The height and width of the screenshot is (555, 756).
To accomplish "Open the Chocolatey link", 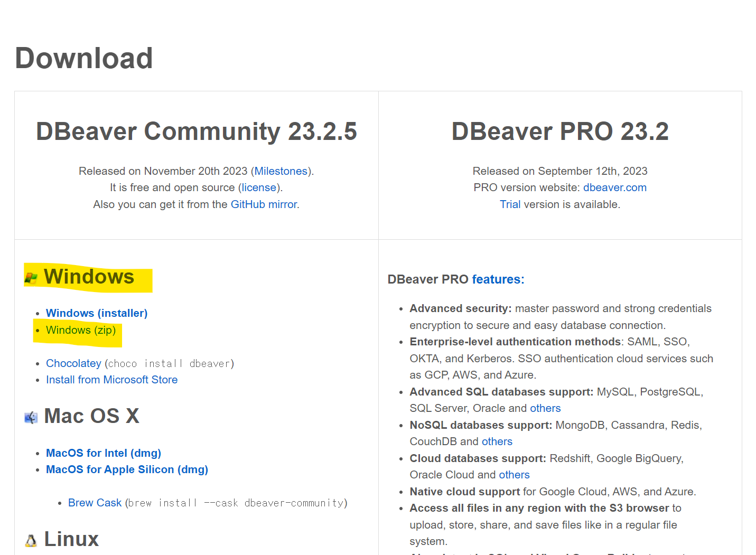I will [x=73, y=363].
